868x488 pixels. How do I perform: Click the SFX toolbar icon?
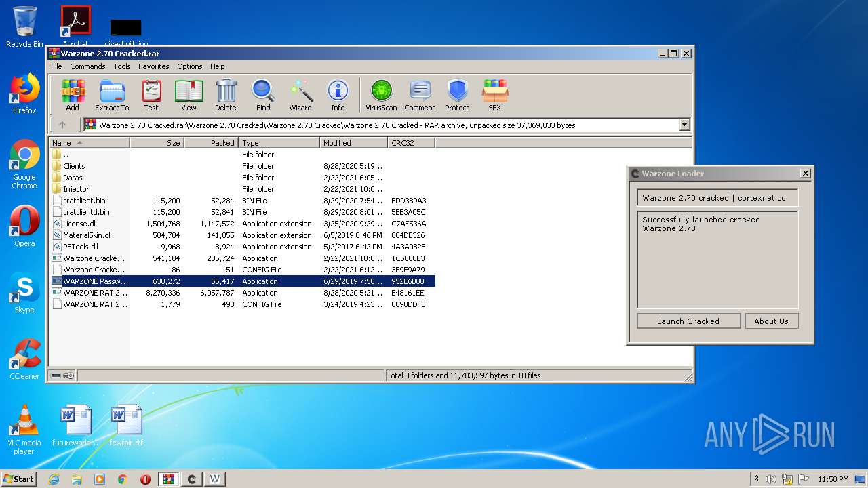[495, 95]
